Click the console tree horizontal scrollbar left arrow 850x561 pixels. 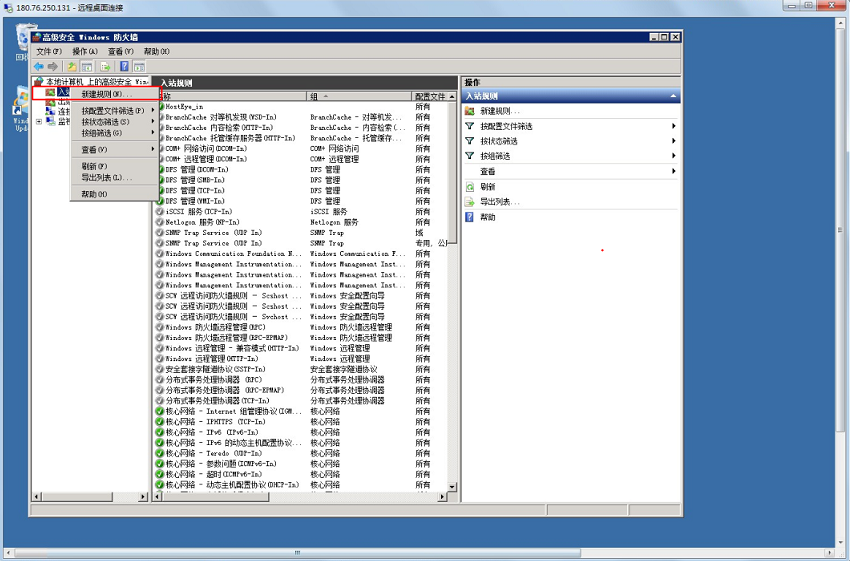[x=37, y=496]
